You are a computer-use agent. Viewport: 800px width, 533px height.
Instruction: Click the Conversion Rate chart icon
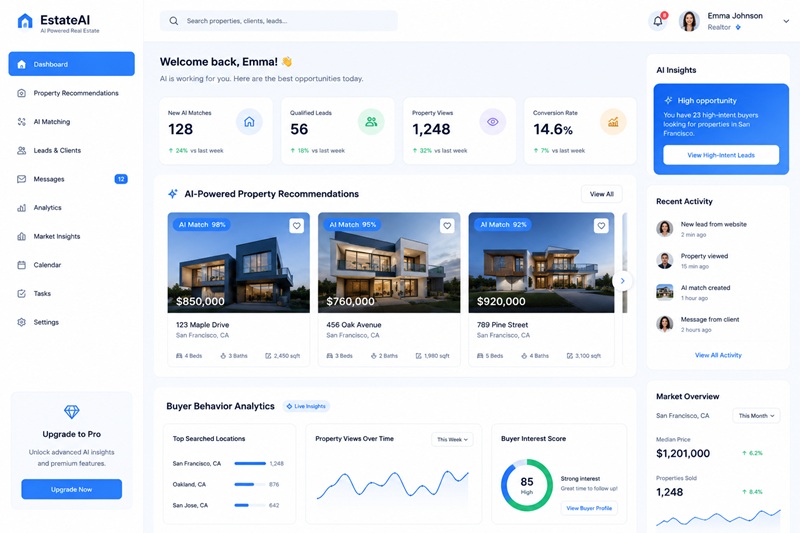point(613,122)
